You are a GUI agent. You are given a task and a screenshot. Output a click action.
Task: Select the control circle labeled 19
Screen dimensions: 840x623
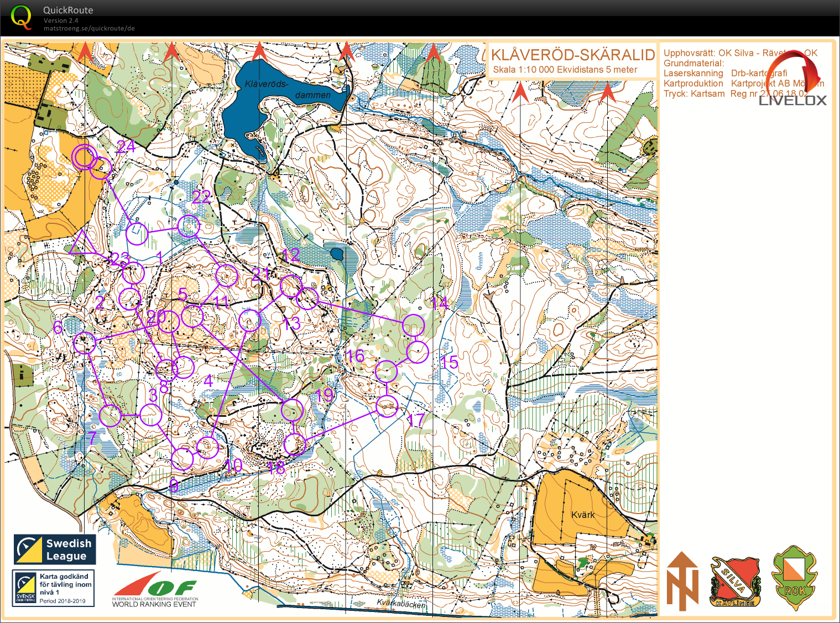(x=292, y=411)
